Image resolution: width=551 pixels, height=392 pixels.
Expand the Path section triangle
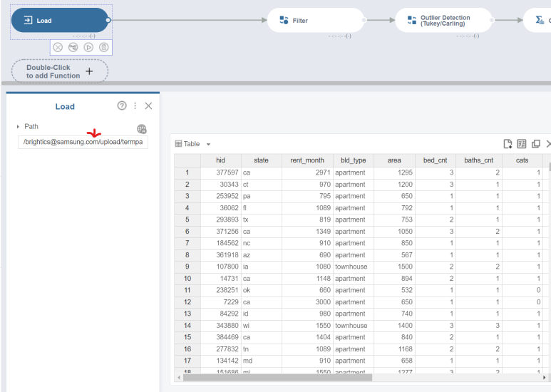tap(18, 126)
